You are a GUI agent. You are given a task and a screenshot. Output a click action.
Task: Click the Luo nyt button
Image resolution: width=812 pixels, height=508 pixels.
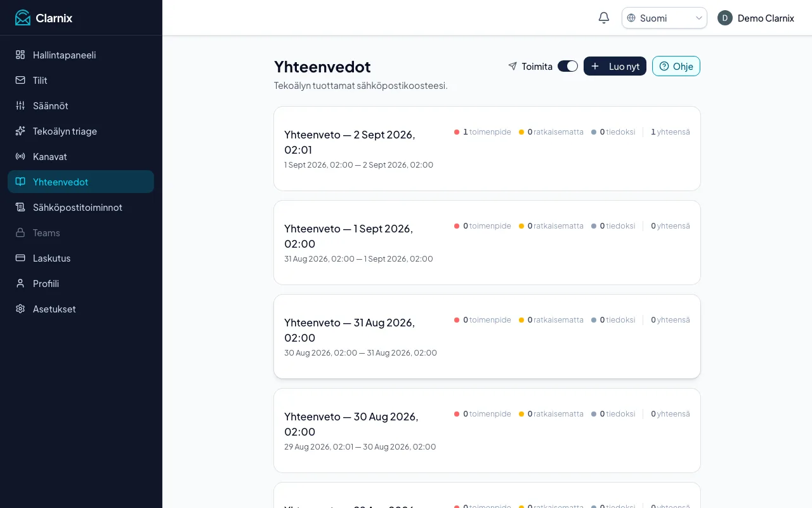[x=615, y=66]
